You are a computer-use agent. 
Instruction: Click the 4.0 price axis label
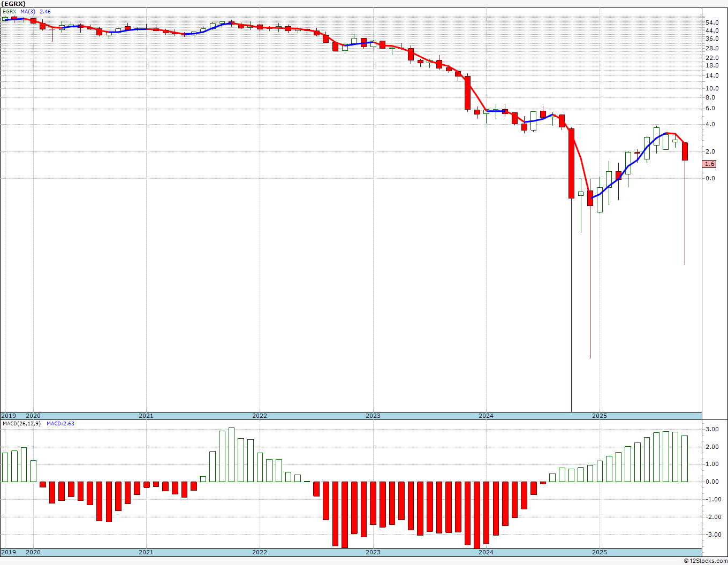tap(710, 124)
